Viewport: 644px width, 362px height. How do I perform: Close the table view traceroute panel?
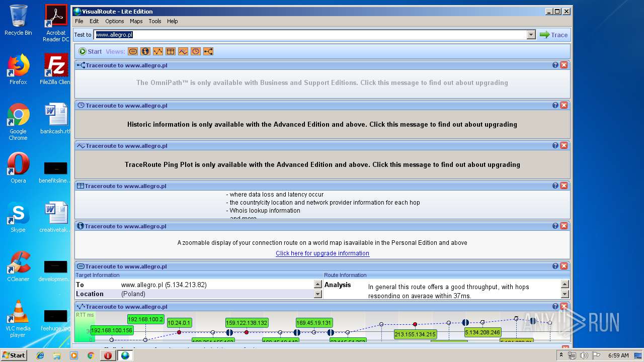point(564,186)
